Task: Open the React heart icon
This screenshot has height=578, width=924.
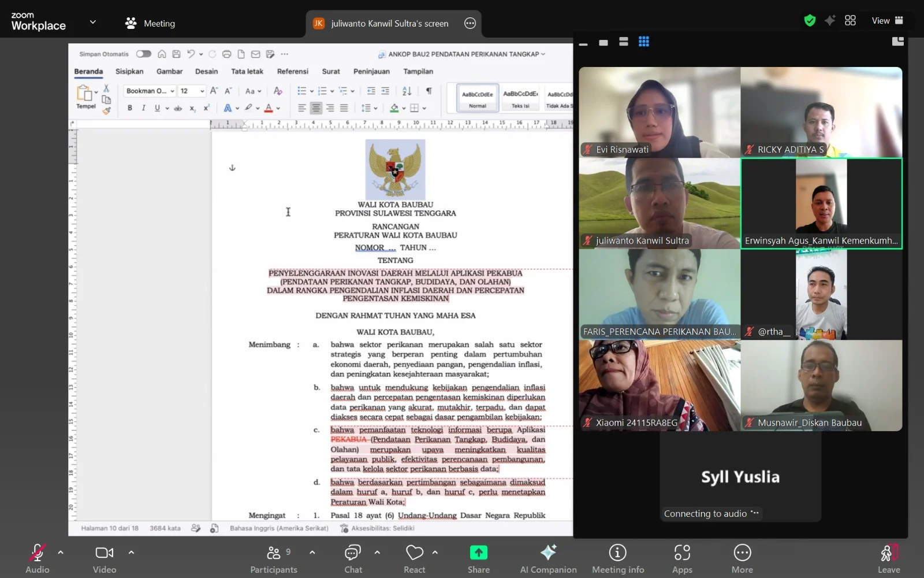Action: tap(415, 553)
